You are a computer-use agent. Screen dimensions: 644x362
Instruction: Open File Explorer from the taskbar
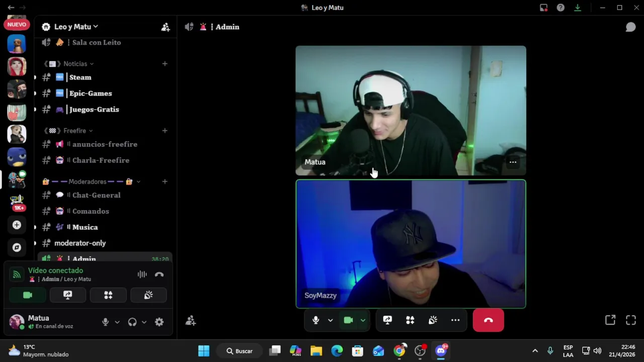pyautogui.click(x=316, y=351)
